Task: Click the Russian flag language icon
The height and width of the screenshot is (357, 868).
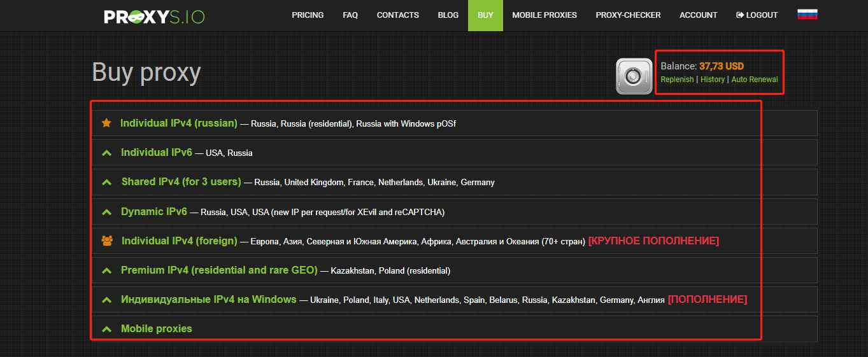Action: click(807, 15)
